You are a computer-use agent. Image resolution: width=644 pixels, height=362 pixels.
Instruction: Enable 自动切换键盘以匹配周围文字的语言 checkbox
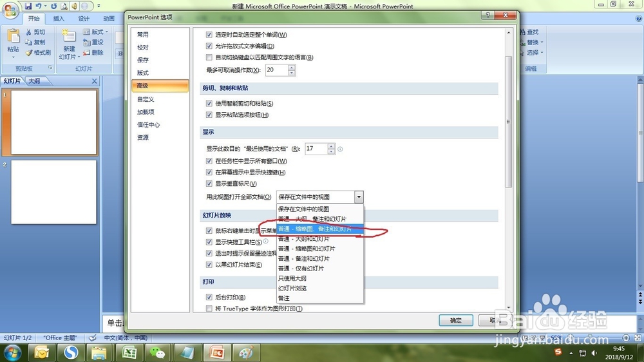click(x=209, y=57)
